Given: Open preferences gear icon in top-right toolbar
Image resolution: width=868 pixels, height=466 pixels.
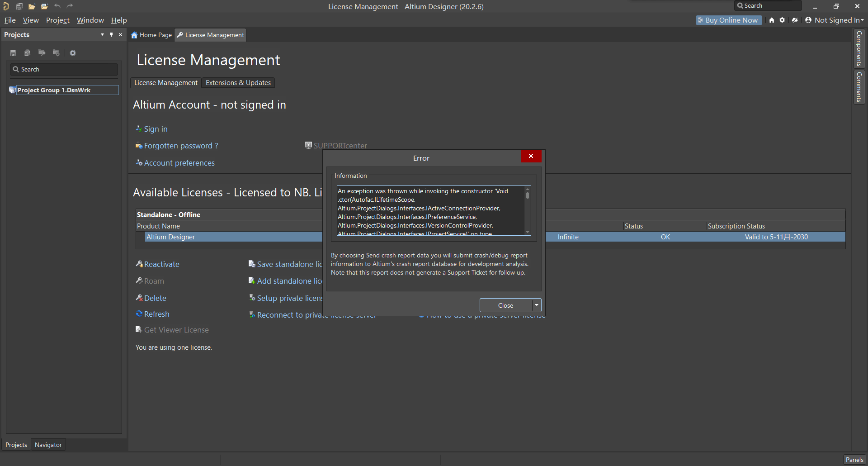Looking at the screenshot, I should (x=782, y=20).
